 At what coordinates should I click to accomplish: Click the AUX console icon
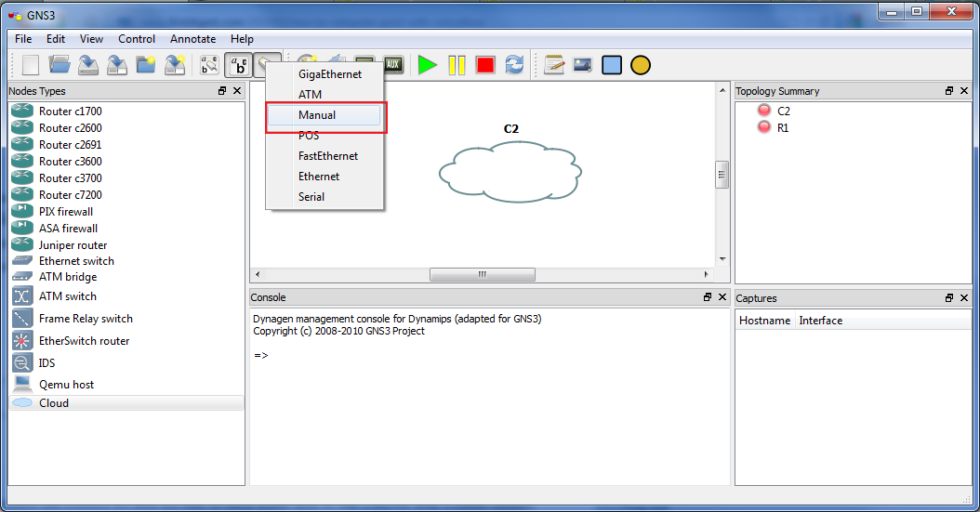click(x=393, y=64)
